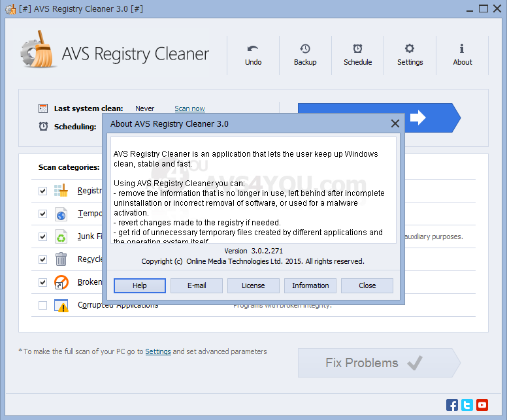Click the Never last clean value
The width and height of the screenshot is (507, 420).
144,108
